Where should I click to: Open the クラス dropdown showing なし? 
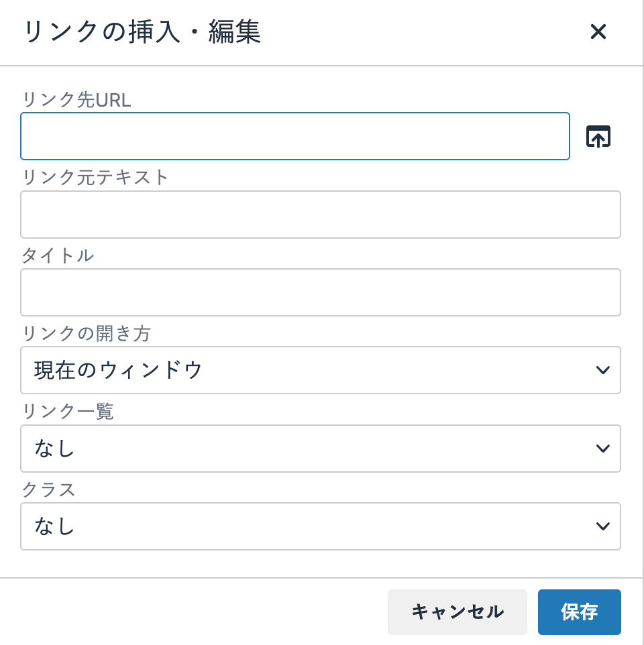pyautogui.click(x=320, y=526)
